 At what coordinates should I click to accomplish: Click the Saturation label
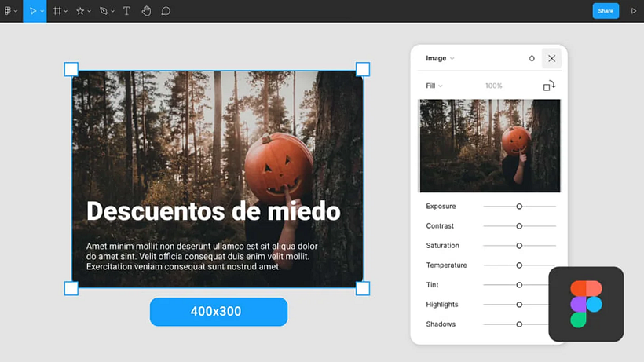pos(442,246)
